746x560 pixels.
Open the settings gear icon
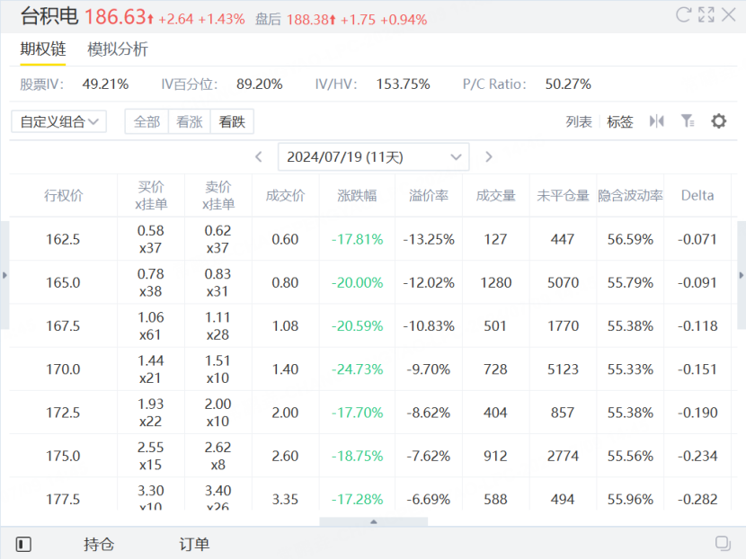click(x=718, y=121)
